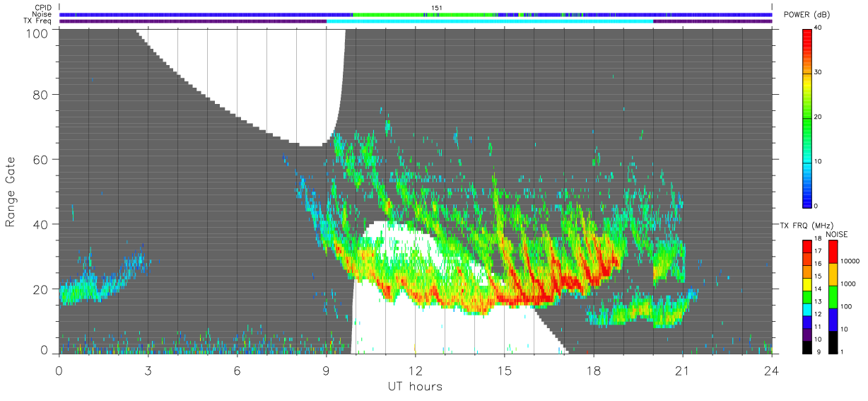Select the CPID row label

[x=42, y=8]
